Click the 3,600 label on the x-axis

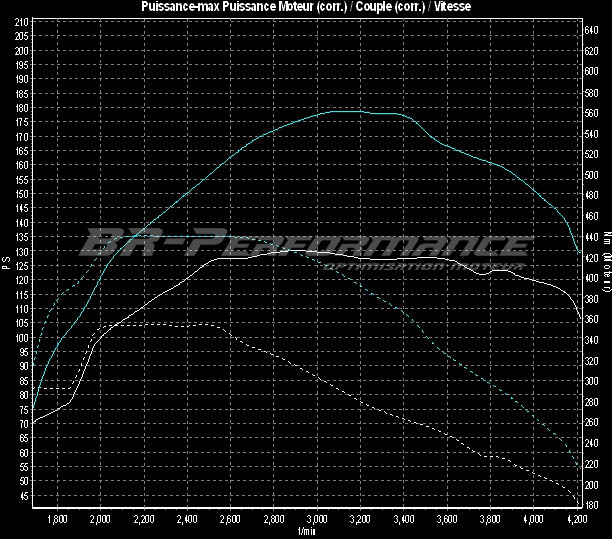point(446,519)
